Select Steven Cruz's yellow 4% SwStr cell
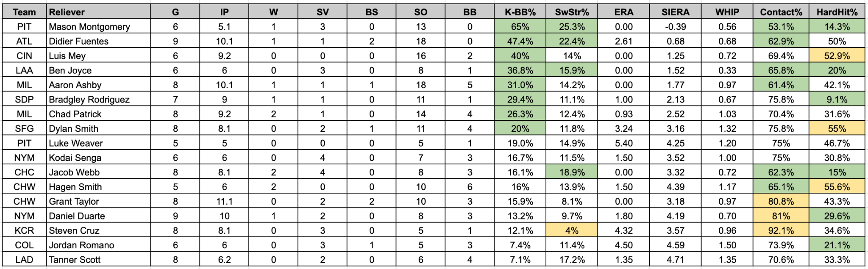The width and height of the screenshot is (868, 269). pyautogui.click(x=572, y=230)
